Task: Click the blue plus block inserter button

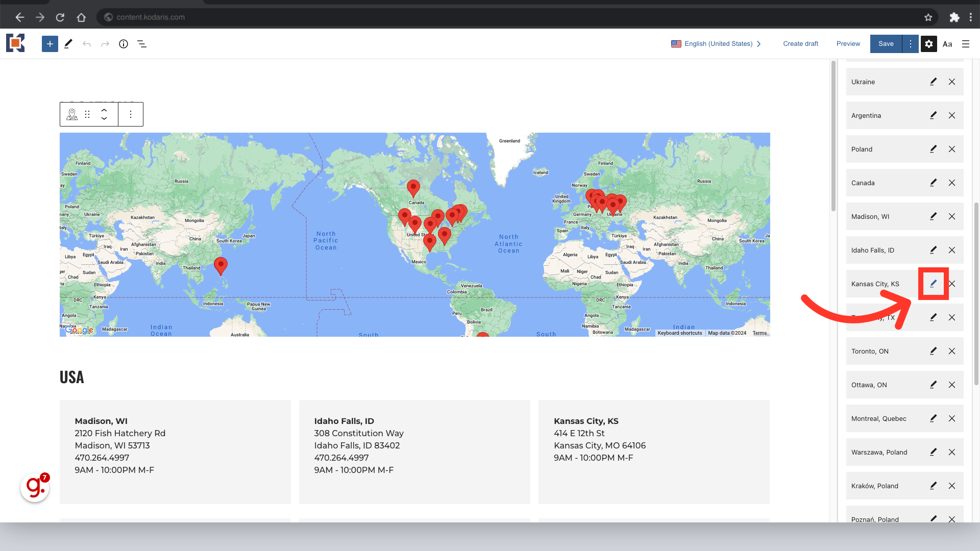Action: coord(50,44)
